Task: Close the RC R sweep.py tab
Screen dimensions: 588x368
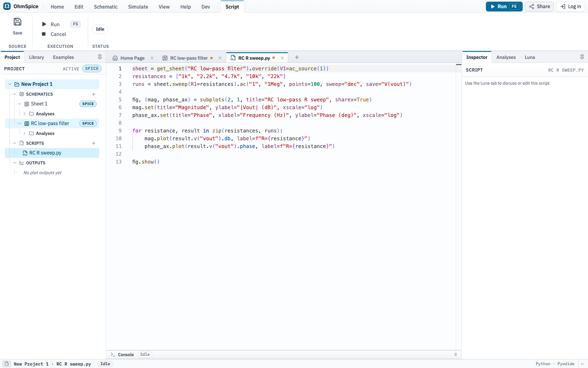Action: (x=282, y=58)
